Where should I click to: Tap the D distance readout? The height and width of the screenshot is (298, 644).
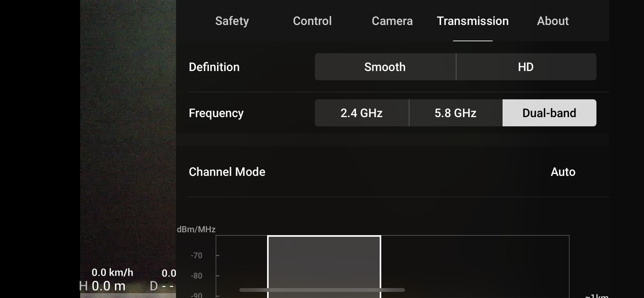162,286
